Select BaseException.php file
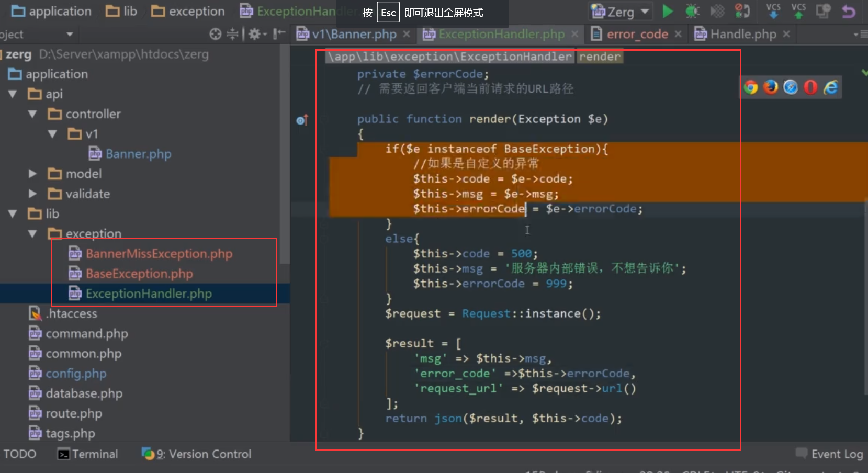 (x=131, y=274)
